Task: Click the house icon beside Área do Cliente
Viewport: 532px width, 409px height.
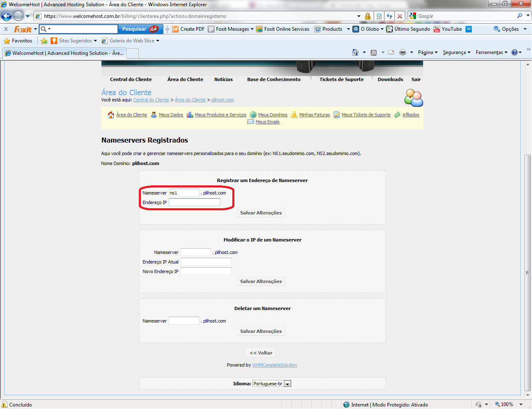Action: tap(111, 115)
